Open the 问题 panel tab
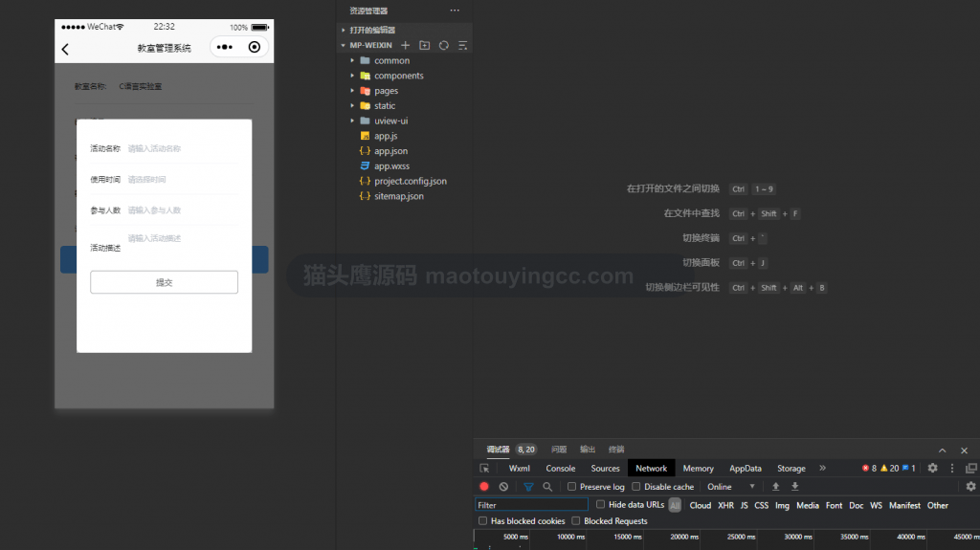The width and height of the screenshot is (980, 550). (559, 450)
